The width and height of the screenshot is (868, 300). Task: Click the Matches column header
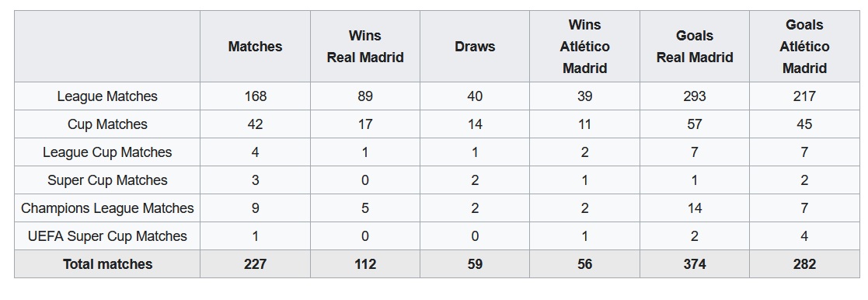pyautogui.click(x=255, y=47)
